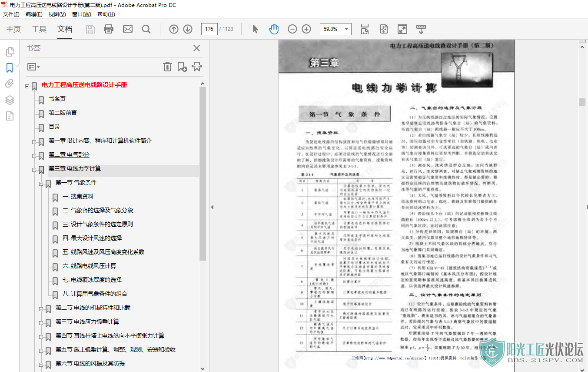Open bookmark 八. 计算用气象条件的组合
The image size is (588, 372).
point(95,294)
